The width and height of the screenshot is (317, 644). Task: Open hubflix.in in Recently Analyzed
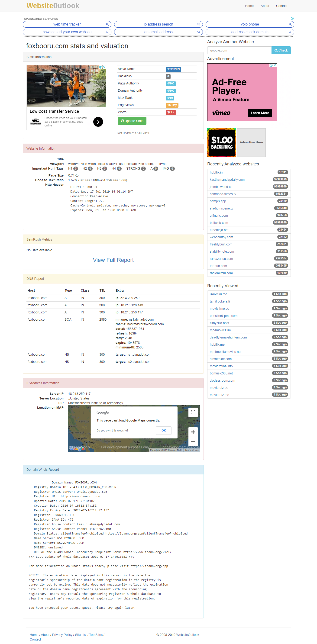click(x=216, y=173)
